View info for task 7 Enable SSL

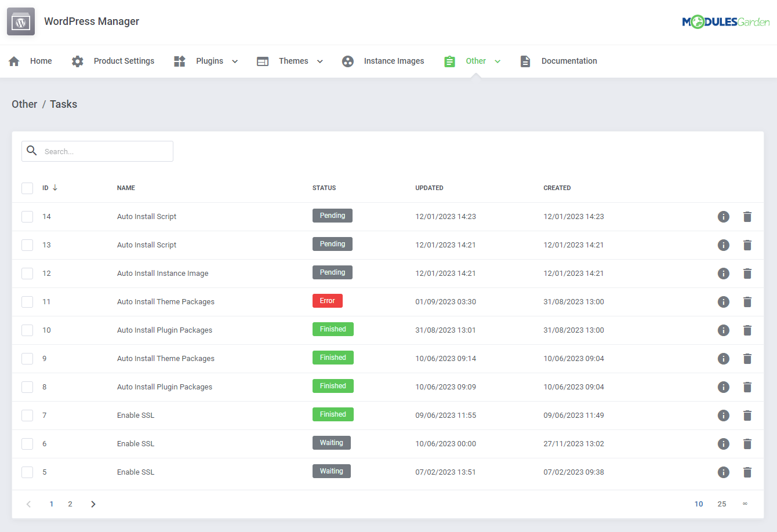[724, 416]
